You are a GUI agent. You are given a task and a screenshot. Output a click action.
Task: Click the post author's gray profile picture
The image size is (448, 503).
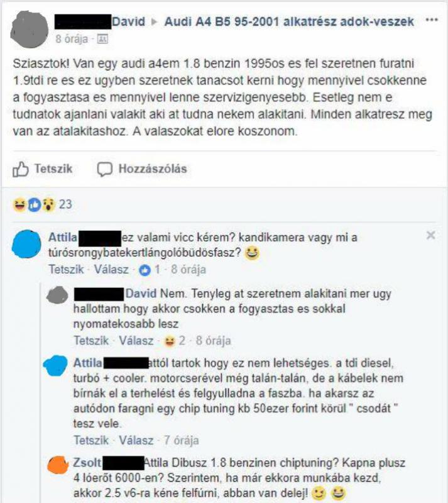point(30,30)
